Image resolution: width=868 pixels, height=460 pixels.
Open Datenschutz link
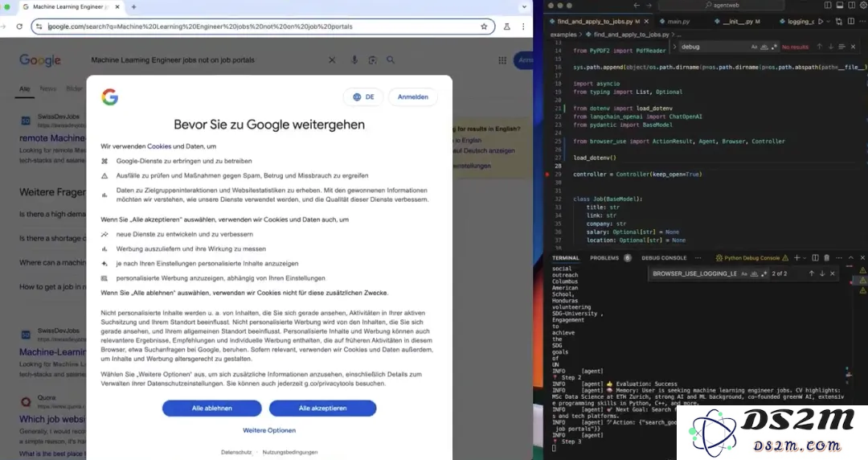point(236,452)
